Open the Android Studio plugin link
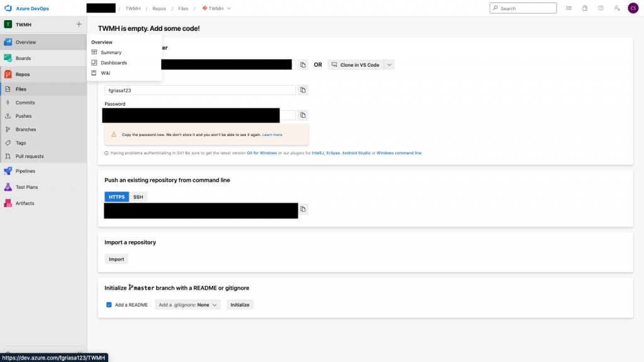644x362 pixels. pyautogui.click(x=356, y=153)
